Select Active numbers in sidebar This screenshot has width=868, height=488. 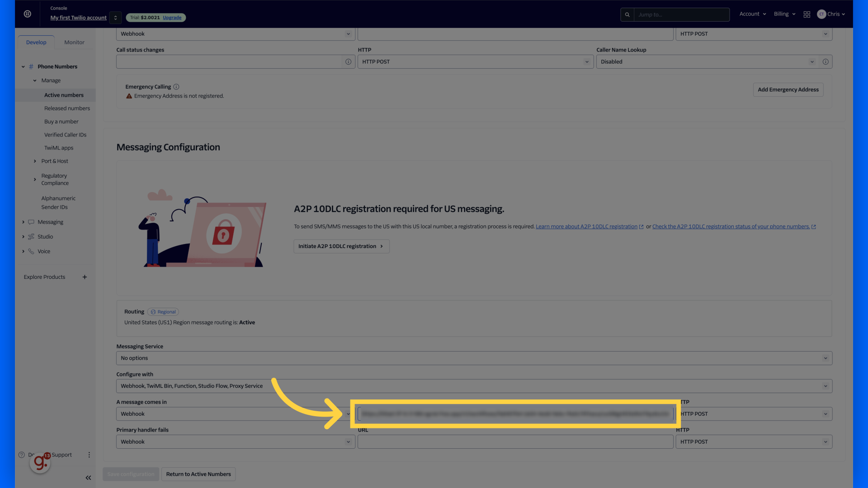64,95
